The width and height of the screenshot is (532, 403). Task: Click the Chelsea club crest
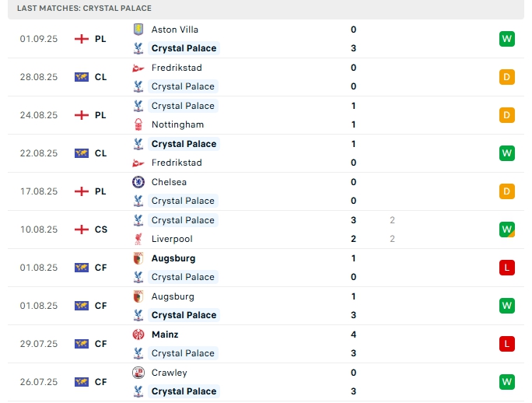pos(138,182)
